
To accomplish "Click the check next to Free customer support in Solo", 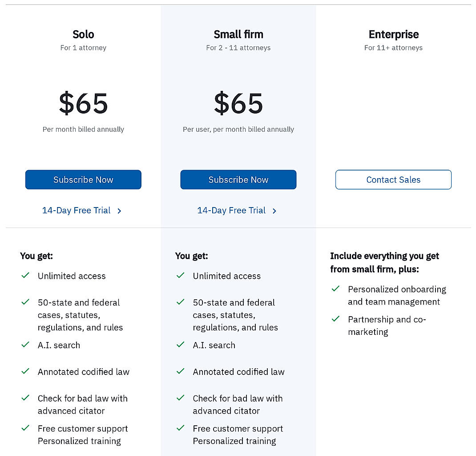I will coord(25,428).
